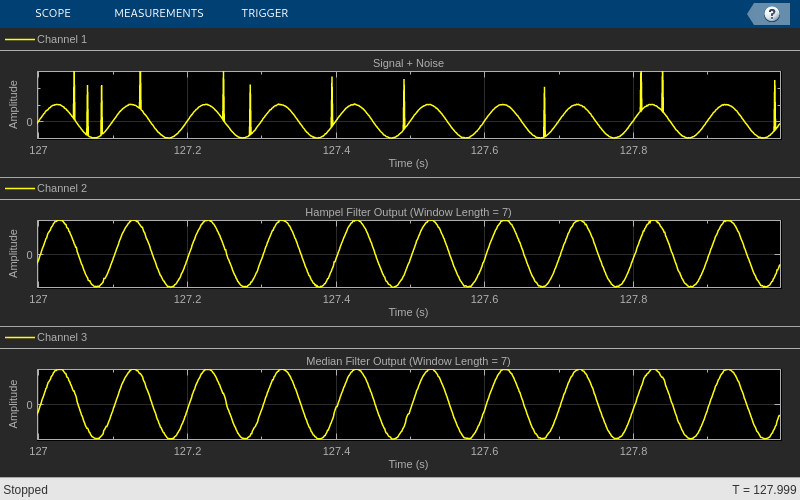
Task: Switch to the MEASUREMENTS tab
Action: [x=159, y=13]
